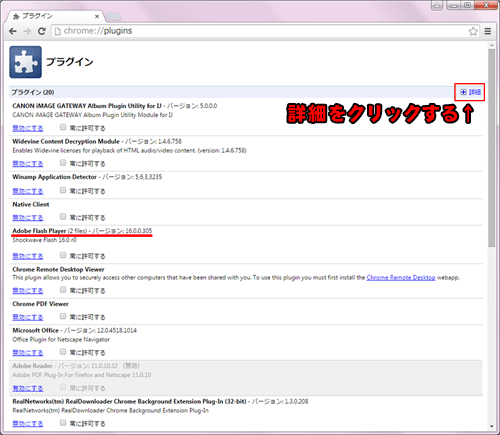Click the user profile icon in title bar
Screen dimensions: 500x435
coord(437,5)
